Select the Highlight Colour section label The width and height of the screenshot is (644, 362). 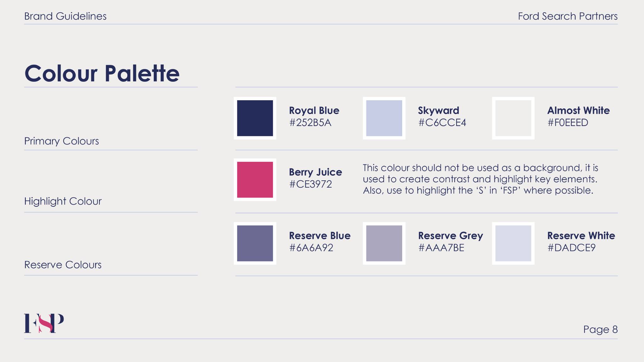click(x=63, y=201)
